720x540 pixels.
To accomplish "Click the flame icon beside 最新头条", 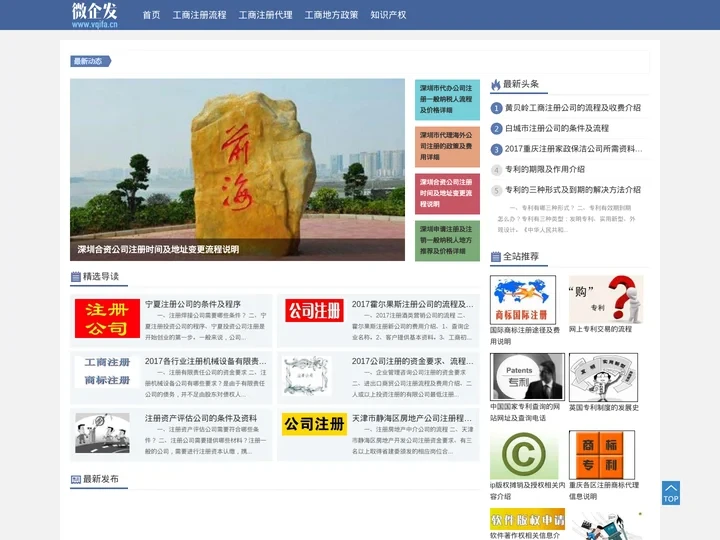I will click(495, 84).
